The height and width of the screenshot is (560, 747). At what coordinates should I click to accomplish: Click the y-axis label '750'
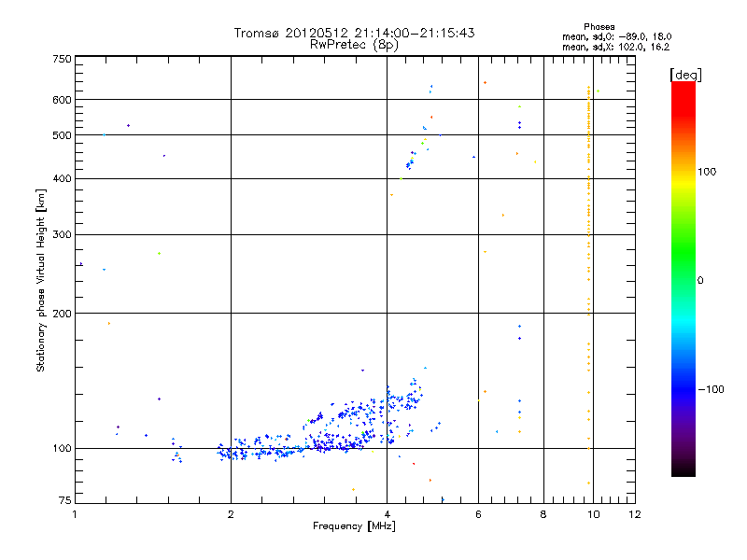coord(62,59)
